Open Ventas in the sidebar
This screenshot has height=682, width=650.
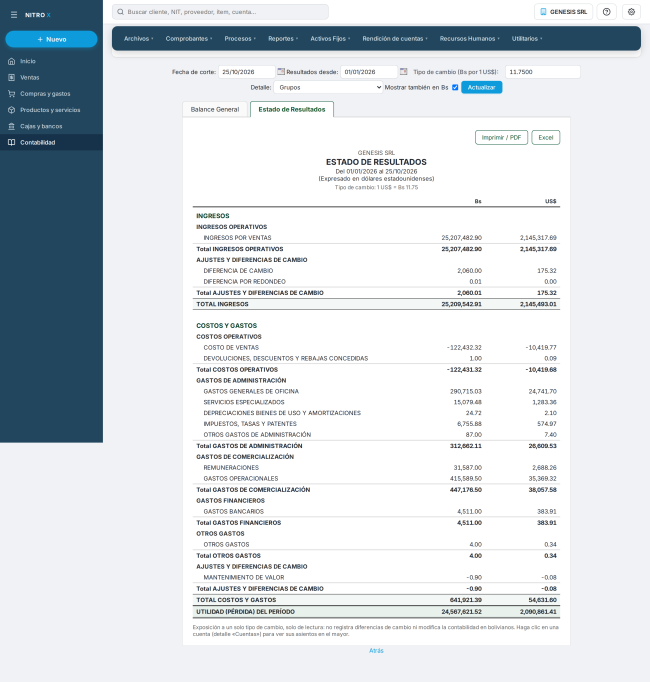pos(51,77)
